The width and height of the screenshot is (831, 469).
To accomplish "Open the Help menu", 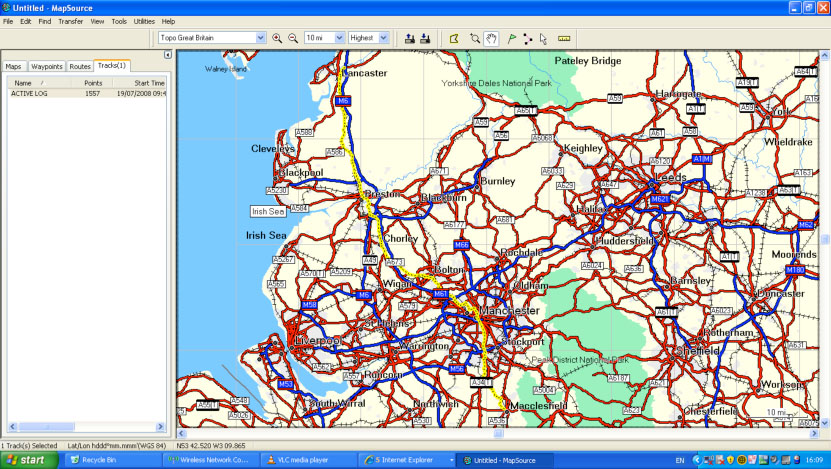I will [169, 21].
